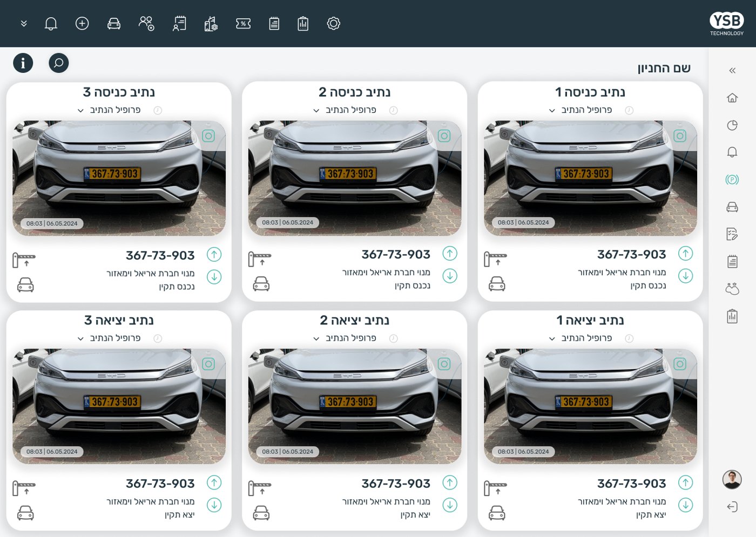Screen dimensions: 756x537
Task: Click up arrow button in נתיב יציאה 1 card
Action: 686,482
